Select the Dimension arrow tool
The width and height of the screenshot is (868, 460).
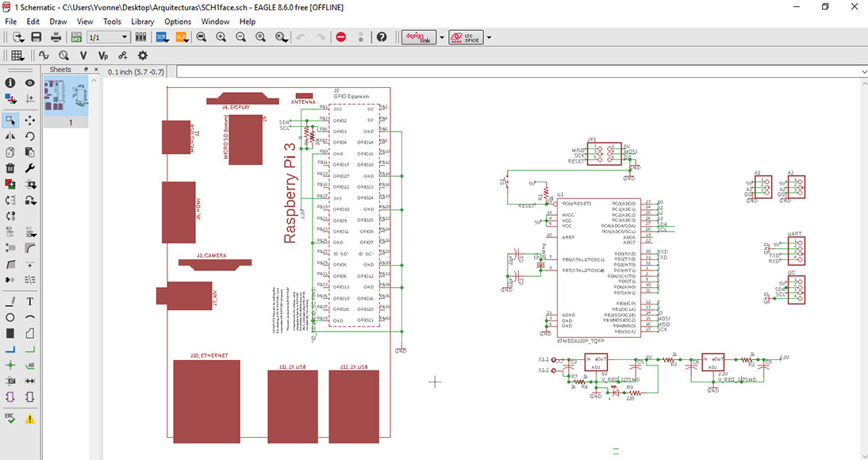[30, 381]
